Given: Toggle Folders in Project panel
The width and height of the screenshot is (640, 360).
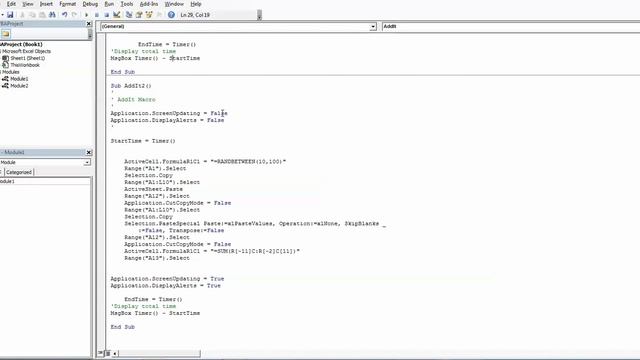Looking at the screenshot, I should pos(6,34).
